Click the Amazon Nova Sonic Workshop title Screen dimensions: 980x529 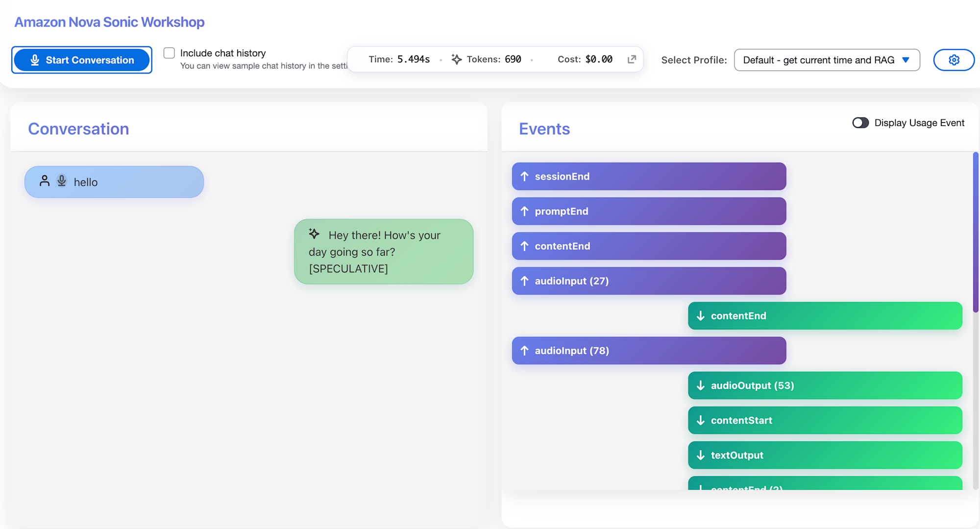point(109,22)
